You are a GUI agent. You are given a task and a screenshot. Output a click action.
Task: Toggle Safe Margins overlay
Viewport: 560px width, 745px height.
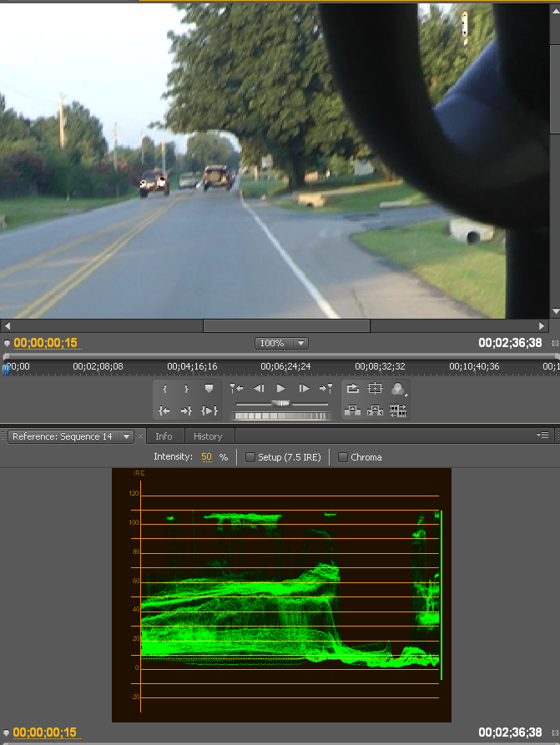pyautogui.click(x=375, y=389)
